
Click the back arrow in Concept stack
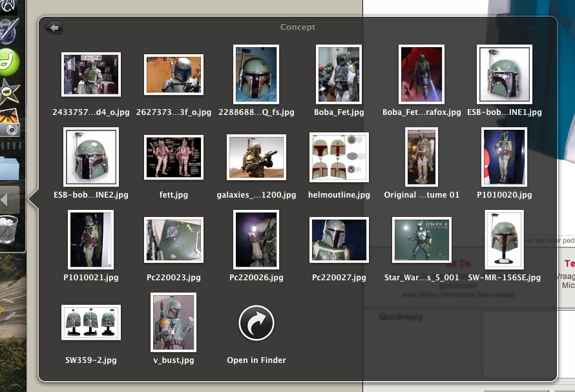click(x=54, y=28)
